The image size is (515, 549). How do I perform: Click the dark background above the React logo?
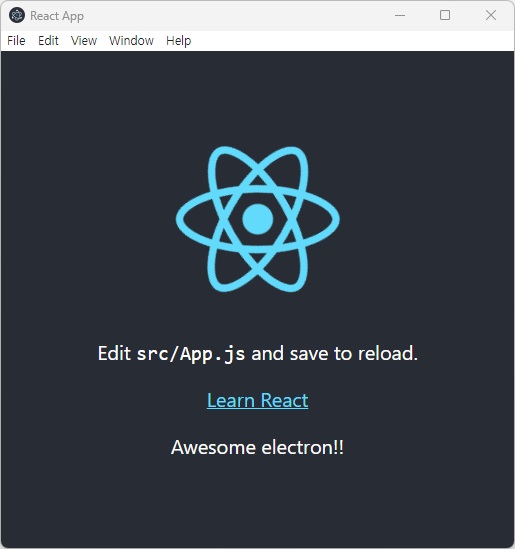[258, 98]
